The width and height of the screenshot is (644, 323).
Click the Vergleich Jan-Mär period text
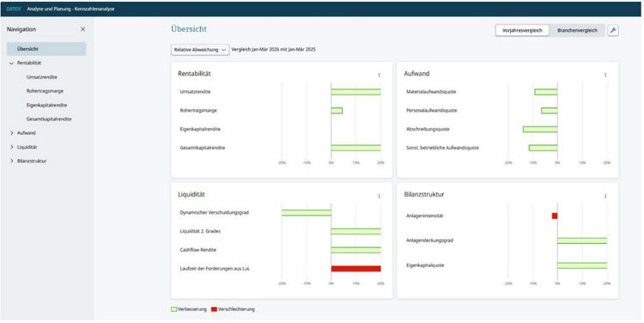click(274, 50)
